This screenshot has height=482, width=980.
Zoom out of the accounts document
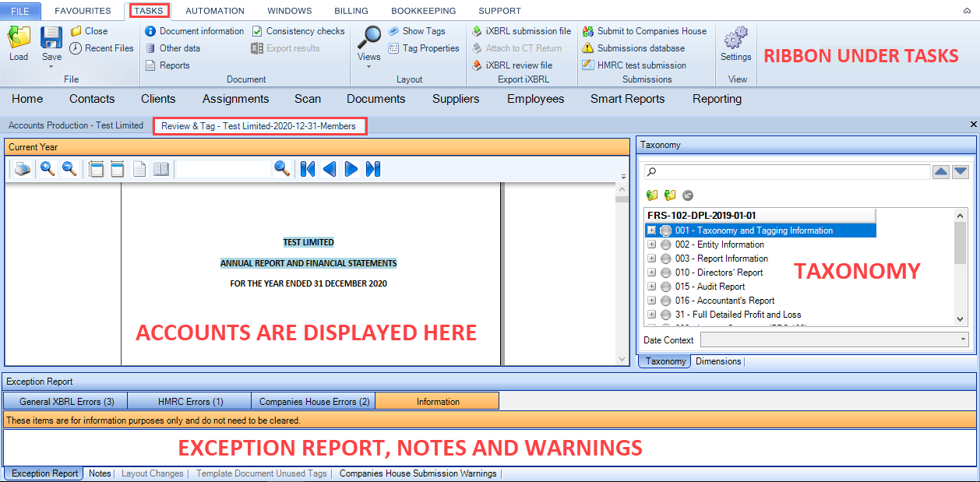click(69, 169)
